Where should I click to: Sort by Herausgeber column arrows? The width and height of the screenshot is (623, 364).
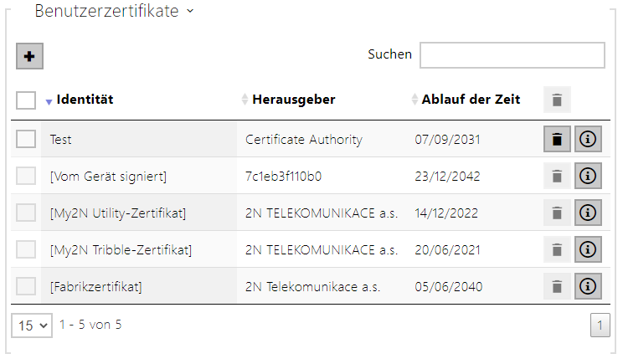click(x=245, y=100)
